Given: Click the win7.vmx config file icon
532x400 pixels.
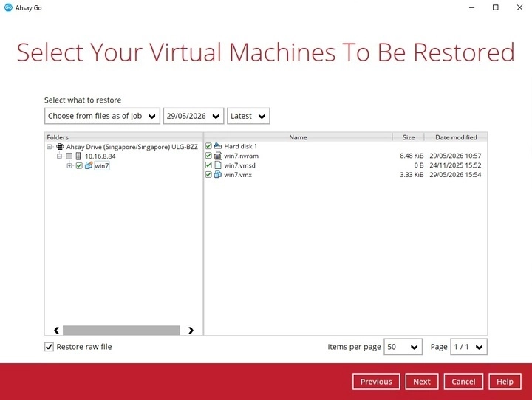Looking at the screenshot, I should point(218,175).
